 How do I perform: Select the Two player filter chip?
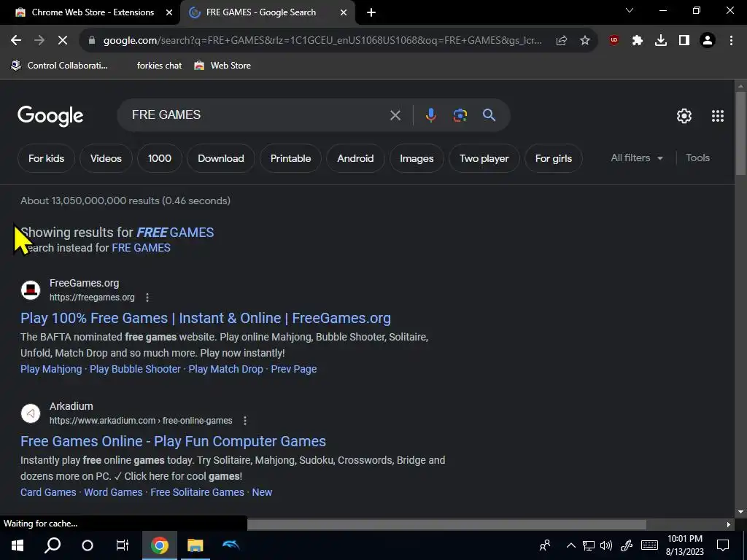coord(484,158)
